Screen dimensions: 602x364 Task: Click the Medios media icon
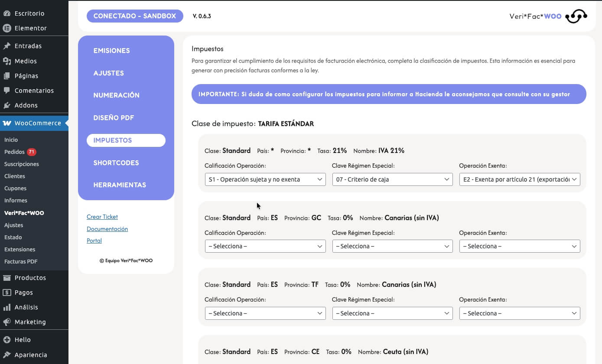(x=7, y=61)
